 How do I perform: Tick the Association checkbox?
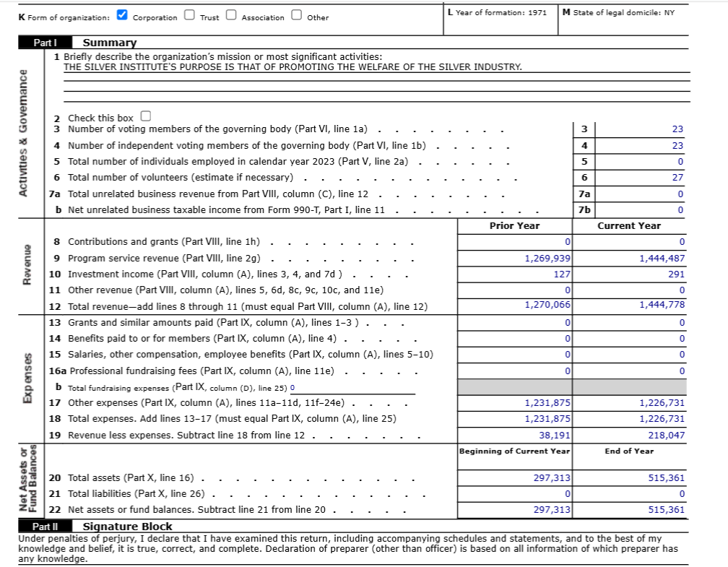point(230,15)
